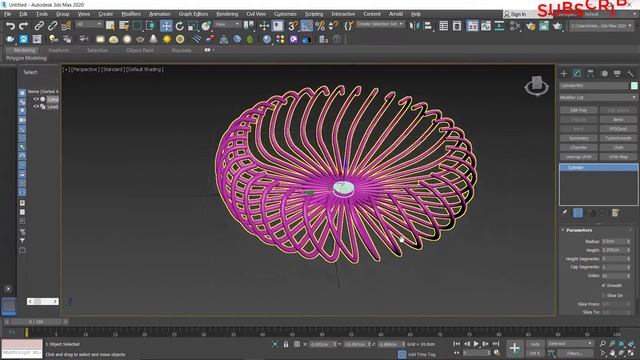Screen dimensions: 640x360
Task: Click the Align tool icon
Action: (x=427, y=26)
